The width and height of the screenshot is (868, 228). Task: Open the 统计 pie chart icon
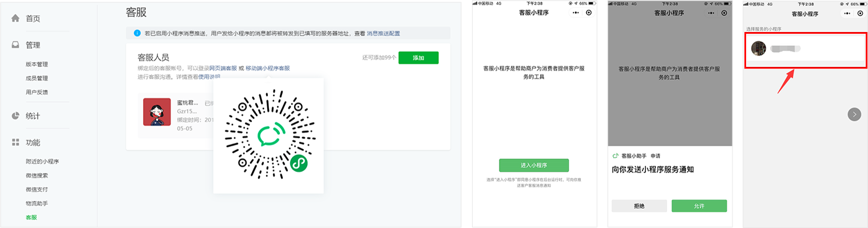pyautogui.click(x=16, y=116)
